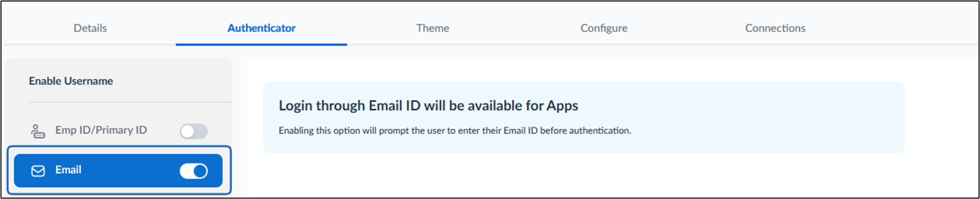Click the Enable Username heading

pyautogui.click(x=71, y=81)
